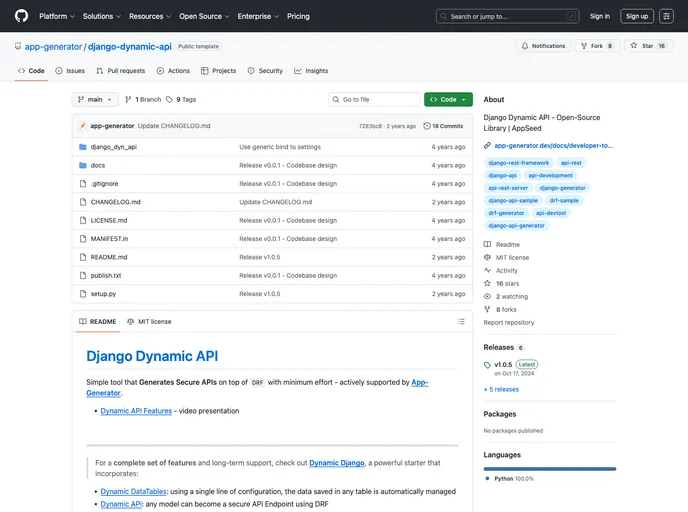
Task: Switch to the Issues tab
Action: (70, 71)
